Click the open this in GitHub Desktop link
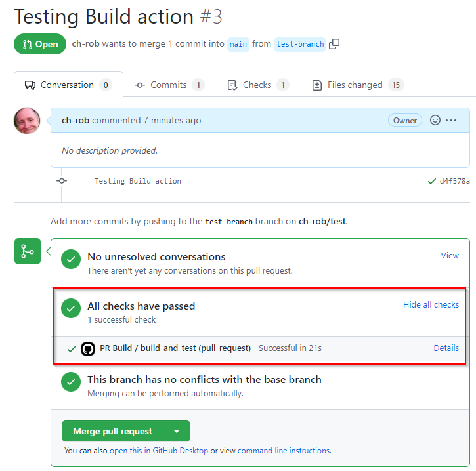The height and width of the screenshot is (471, 476). click(x=159, y=451)
